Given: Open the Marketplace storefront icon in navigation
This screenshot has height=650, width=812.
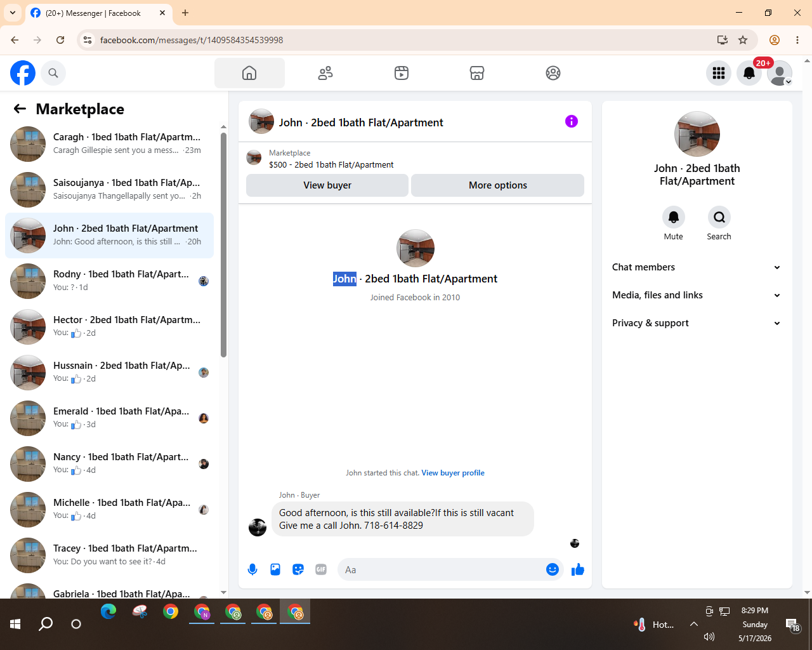Looking at the screenshot, I should coord(477,73).
